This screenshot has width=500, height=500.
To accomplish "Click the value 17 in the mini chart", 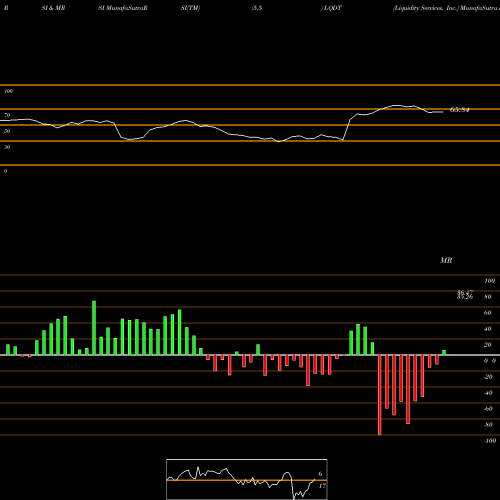I will (322, 486).
